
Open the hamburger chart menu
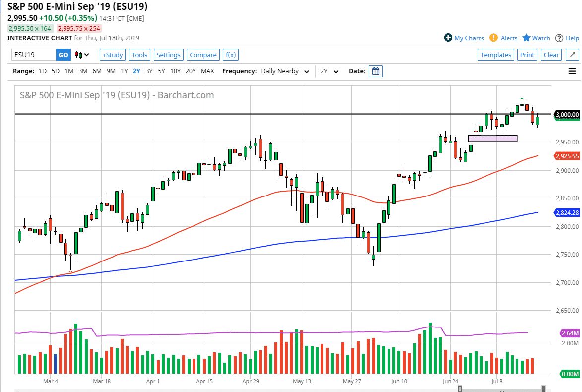(572, 71)
